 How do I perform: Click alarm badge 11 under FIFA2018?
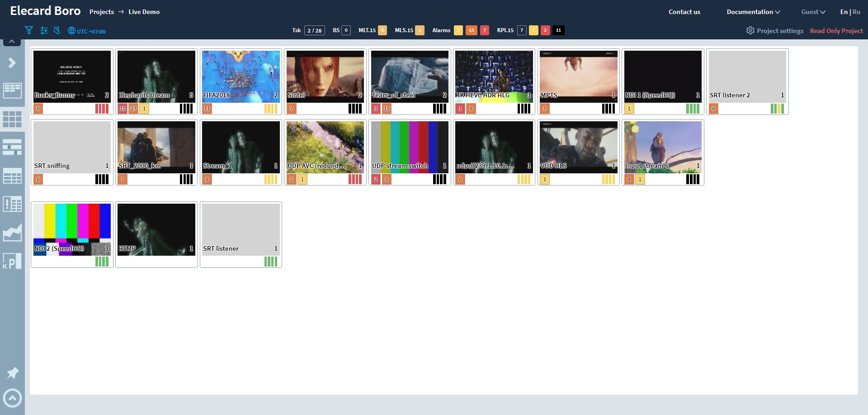coord(207,109)
